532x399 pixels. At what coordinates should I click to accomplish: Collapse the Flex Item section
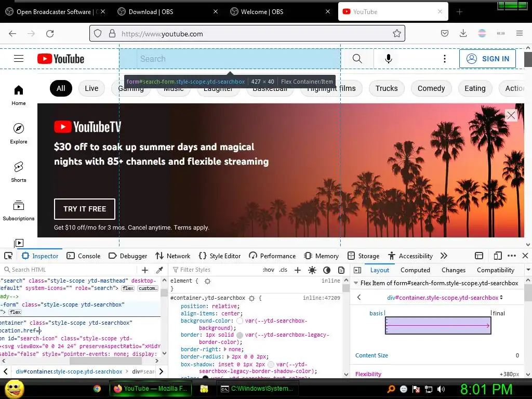pos(356,283)
